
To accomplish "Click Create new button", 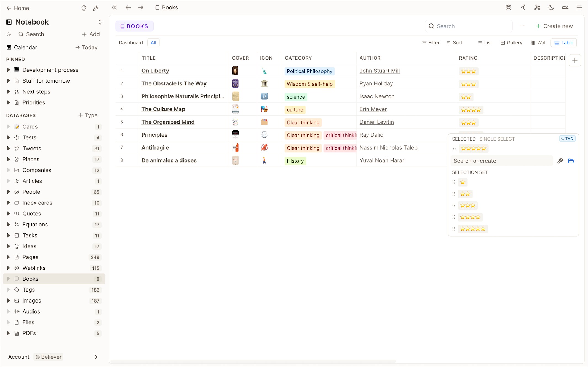I will [x=554, y=26].
